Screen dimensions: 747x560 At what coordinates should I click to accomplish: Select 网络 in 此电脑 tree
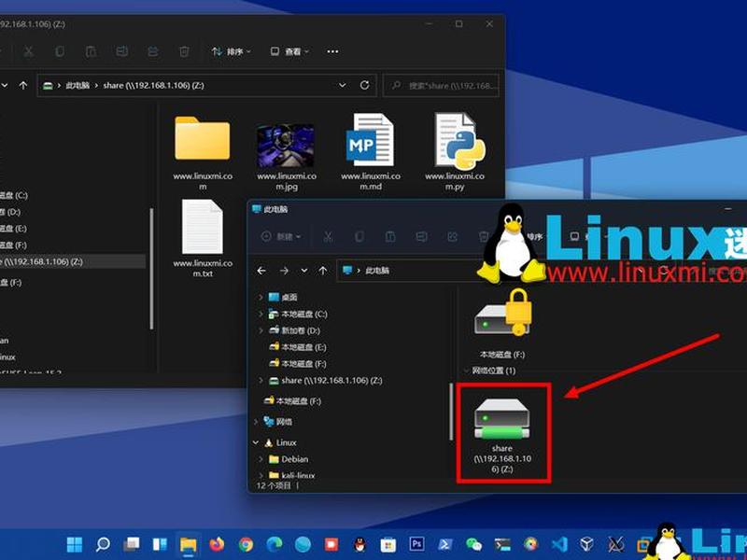pyautogui.click(x=277, y=422)
